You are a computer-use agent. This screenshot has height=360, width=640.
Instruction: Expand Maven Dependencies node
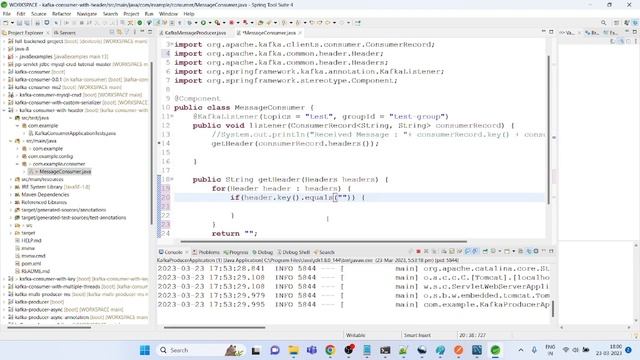point(11,195)
